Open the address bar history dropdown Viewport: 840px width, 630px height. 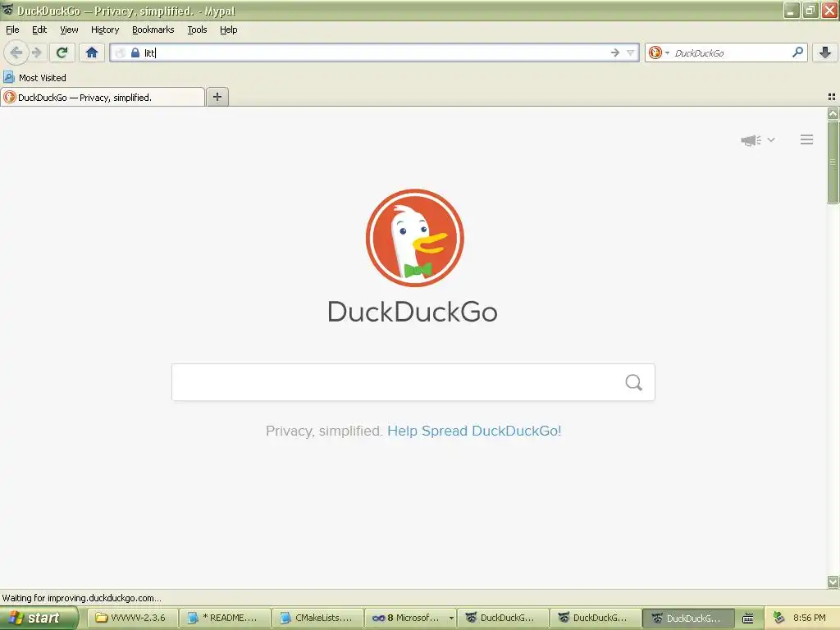click(631, 52)
